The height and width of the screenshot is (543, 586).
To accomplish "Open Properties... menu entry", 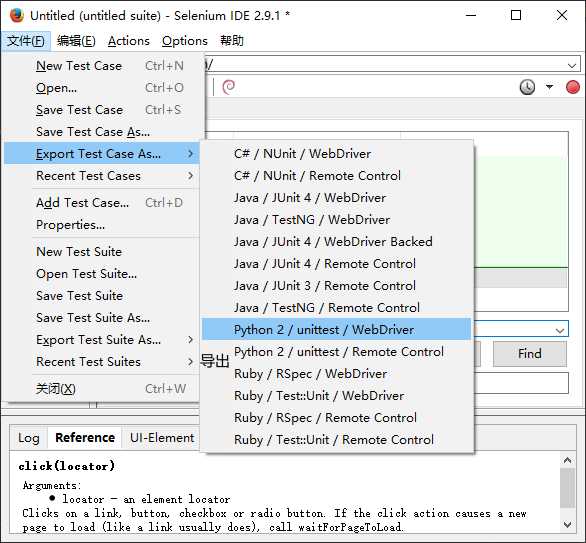I will click(102, 225).
